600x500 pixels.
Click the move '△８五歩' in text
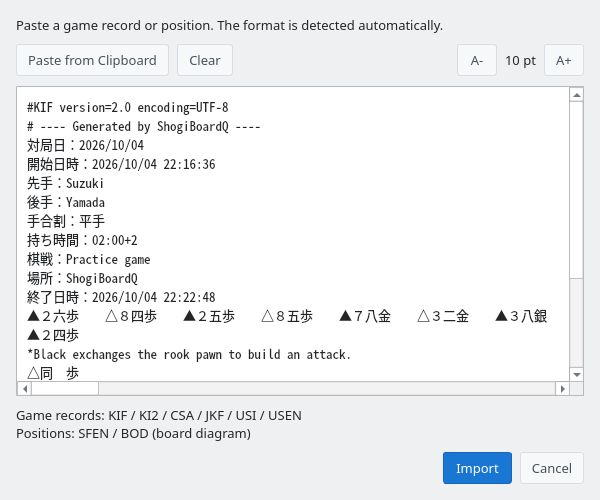[x=287, y=316]
